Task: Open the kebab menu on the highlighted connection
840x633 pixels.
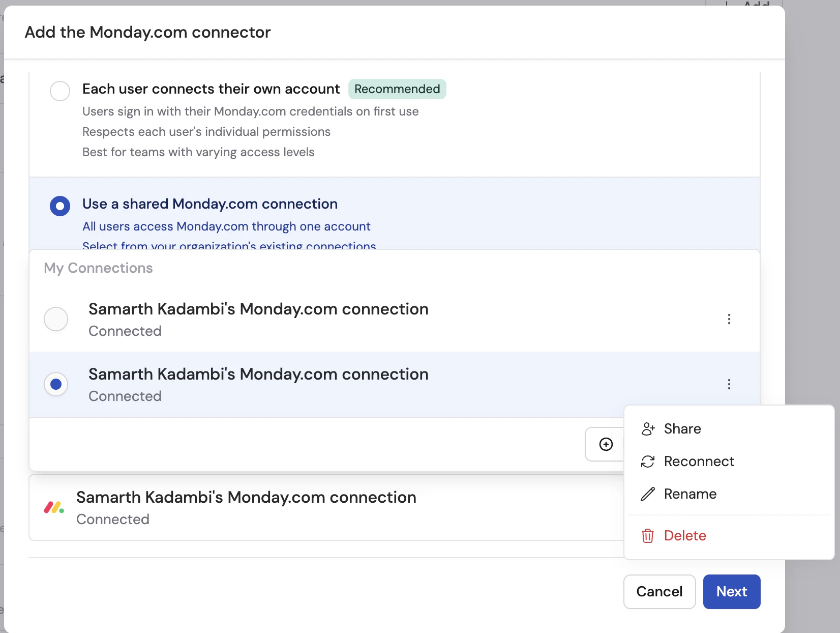Action: click(x=729, y=384)
